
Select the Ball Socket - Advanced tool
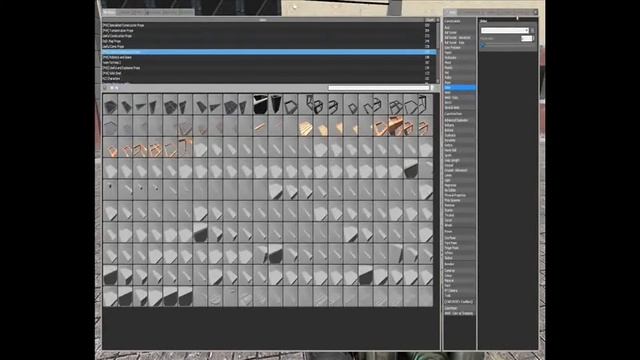click(x=460, y=38)
